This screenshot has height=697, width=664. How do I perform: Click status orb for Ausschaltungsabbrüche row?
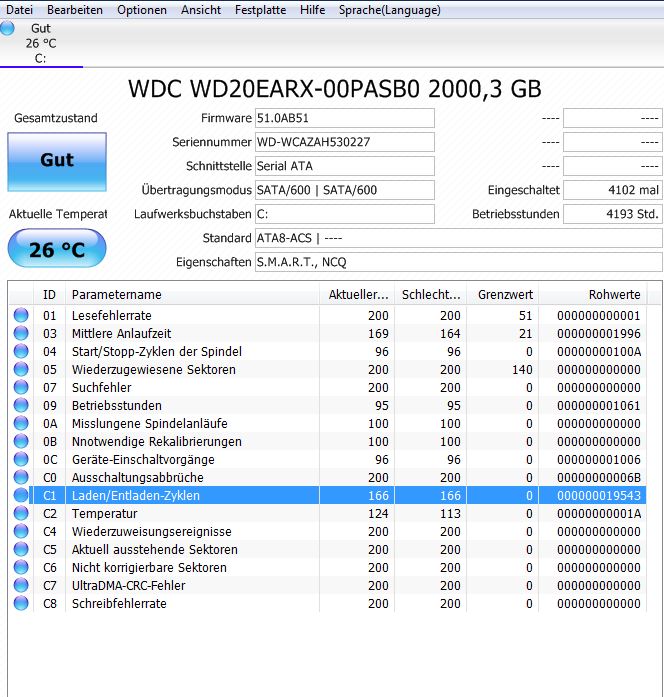[21, 477]
